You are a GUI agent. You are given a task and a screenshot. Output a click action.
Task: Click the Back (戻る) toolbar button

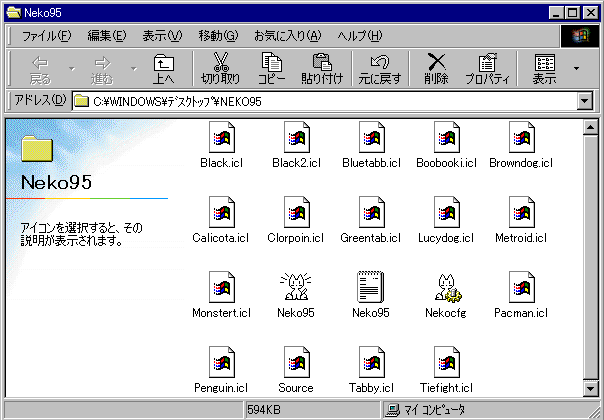[x=40, y=69]
